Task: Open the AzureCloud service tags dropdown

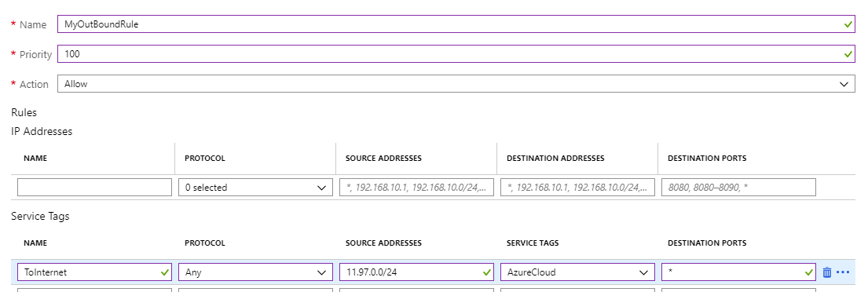Action: (x=578, y=272)
